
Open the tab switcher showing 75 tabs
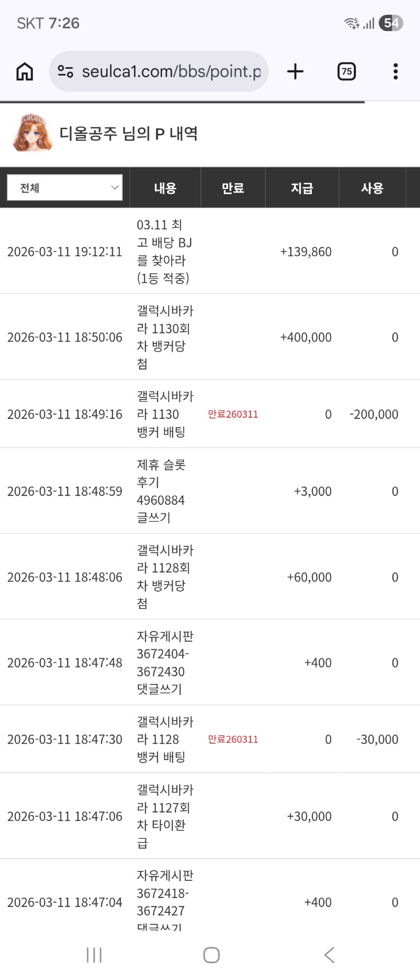[x=346, y=71]
